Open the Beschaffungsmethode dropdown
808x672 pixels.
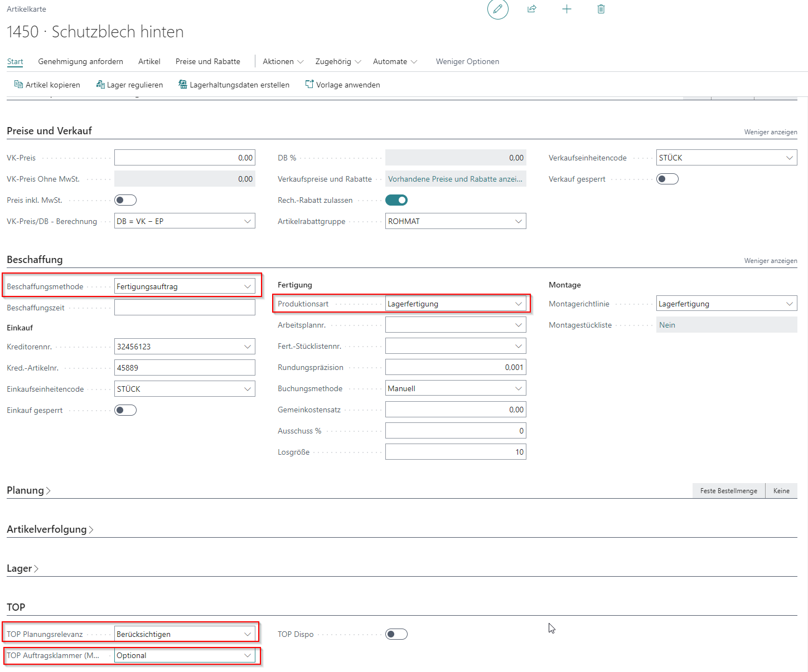coord(247,286)
